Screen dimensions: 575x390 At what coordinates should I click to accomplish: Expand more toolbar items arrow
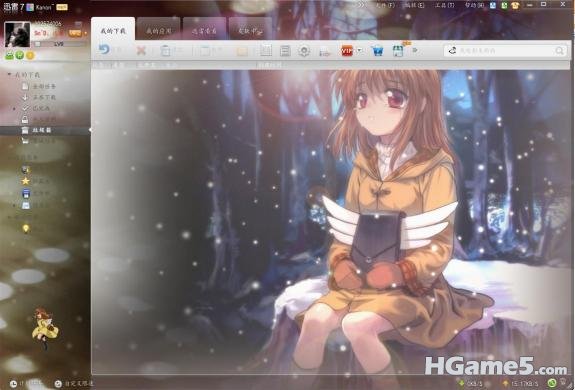pyautogui.click(x=415, y=50)
